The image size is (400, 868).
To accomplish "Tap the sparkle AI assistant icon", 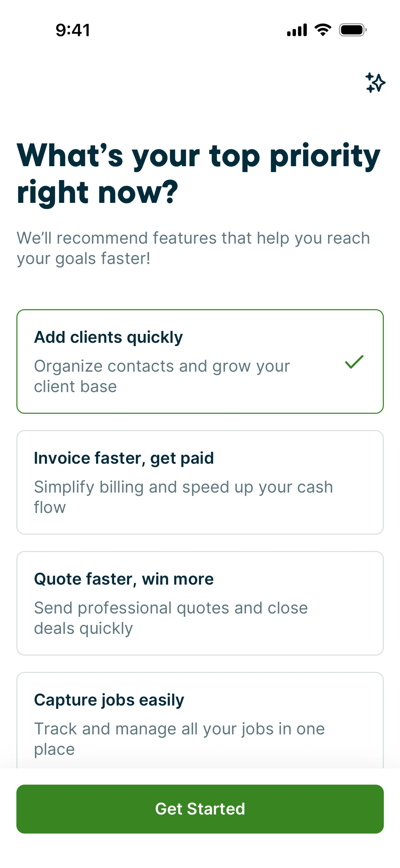I will [375, 83].
